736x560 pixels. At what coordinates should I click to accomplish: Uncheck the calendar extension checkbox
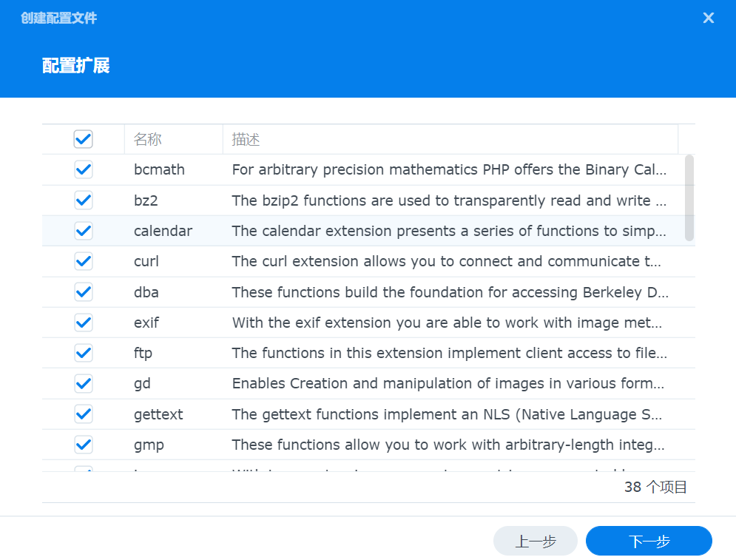(x=83, y=231)
